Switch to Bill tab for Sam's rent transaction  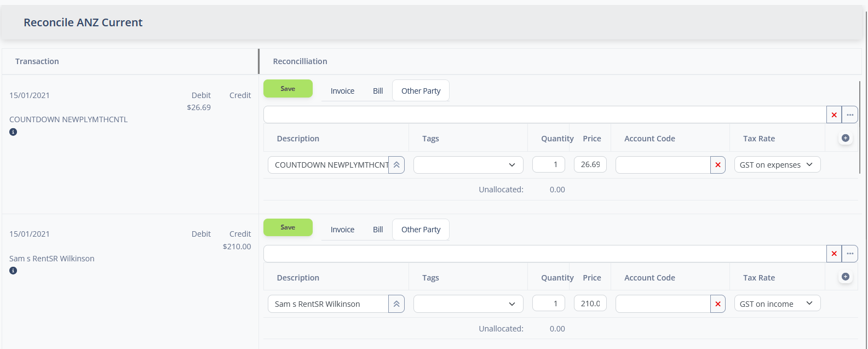click(378, 230)
